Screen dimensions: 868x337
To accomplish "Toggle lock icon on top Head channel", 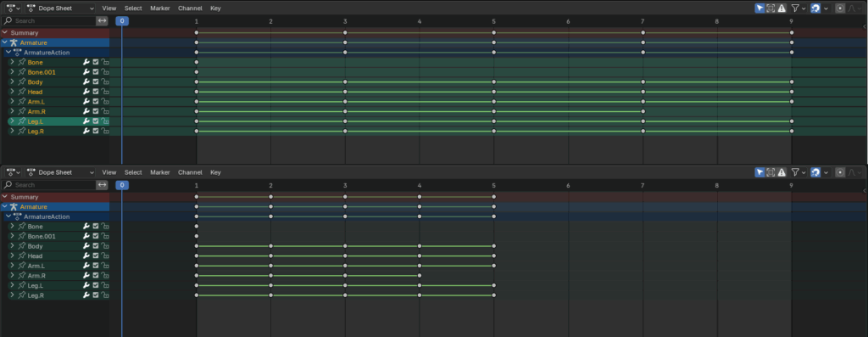I will click(105, 92).
